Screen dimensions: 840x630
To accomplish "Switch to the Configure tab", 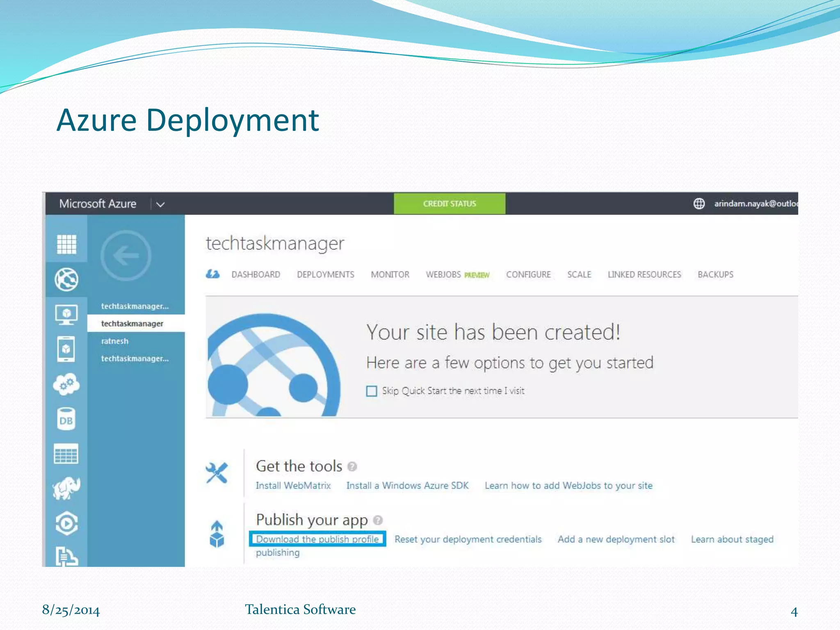I will (x=528, y=274).
